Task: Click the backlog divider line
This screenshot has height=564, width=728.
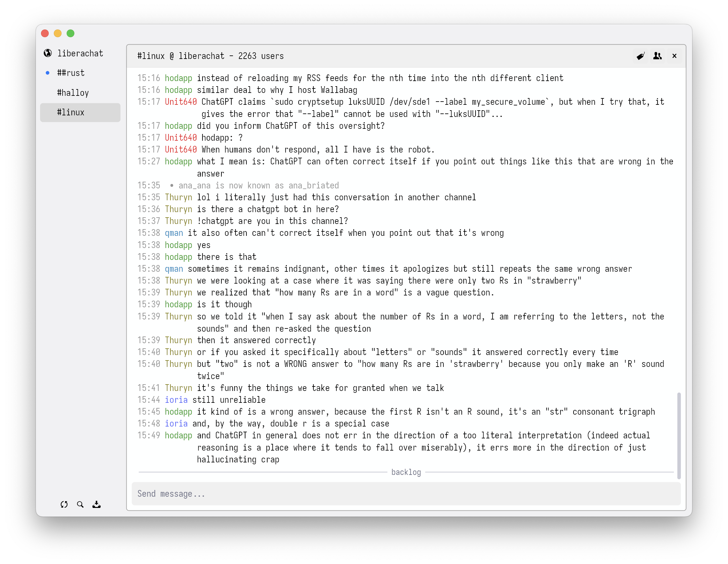Action: click(406, 472)
